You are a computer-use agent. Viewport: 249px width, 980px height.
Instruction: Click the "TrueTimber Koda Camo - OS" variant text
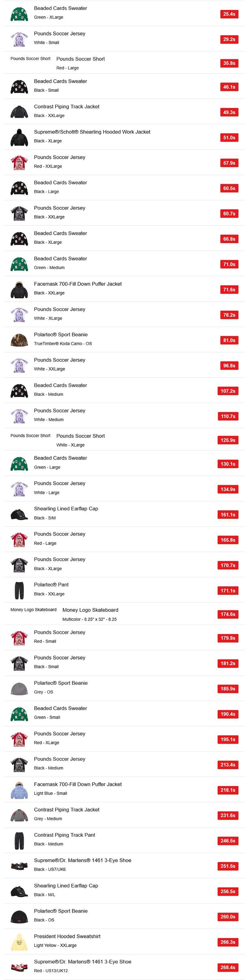63,343
